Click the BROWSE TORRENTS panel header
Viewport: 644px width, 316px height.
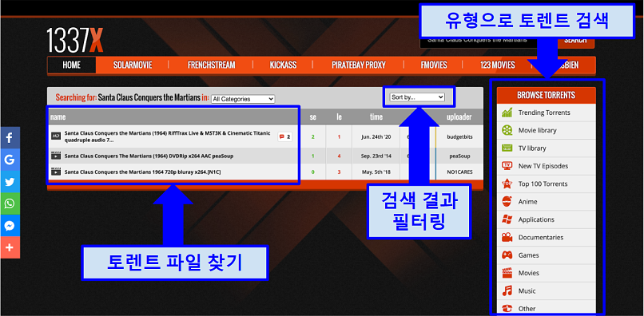click(x=546, y=95)
